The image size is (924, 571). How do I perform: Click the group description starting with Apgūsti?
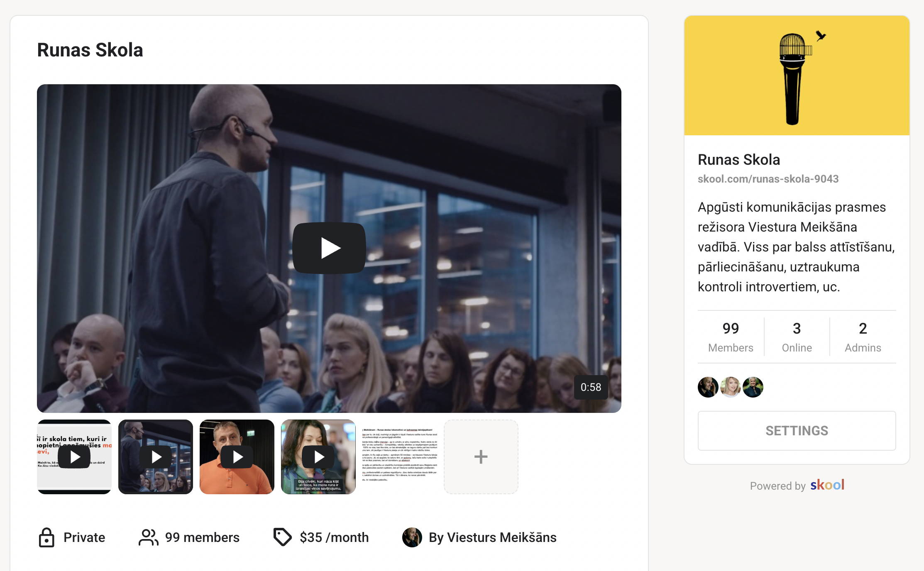pyautogui.click(x=796, y=247)
